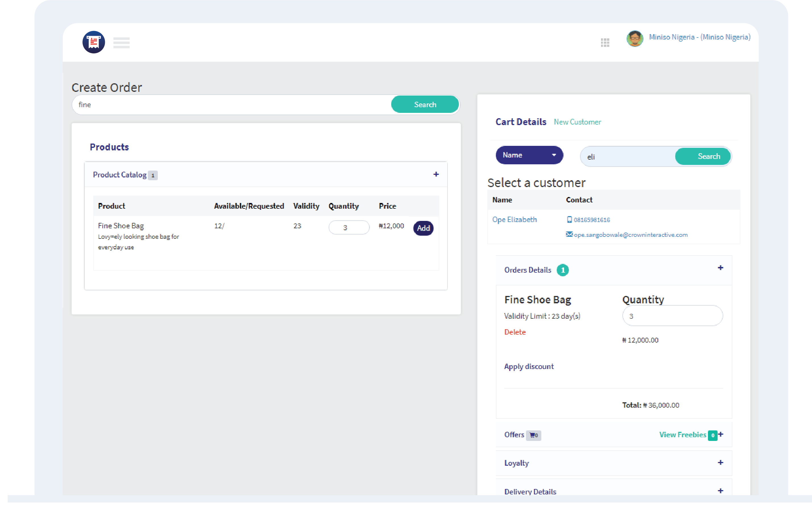Expand the Delivery Details section
Viewport: 812px width, 510px height.
coord(720,491)
